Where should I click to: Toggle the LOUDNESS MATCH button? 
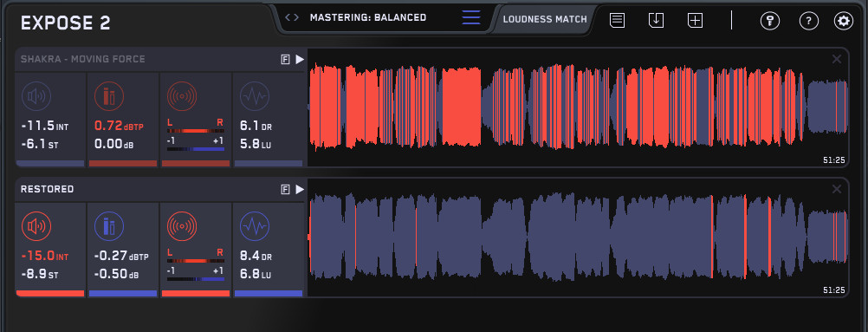pyautogui.click(x=545, y=19)
